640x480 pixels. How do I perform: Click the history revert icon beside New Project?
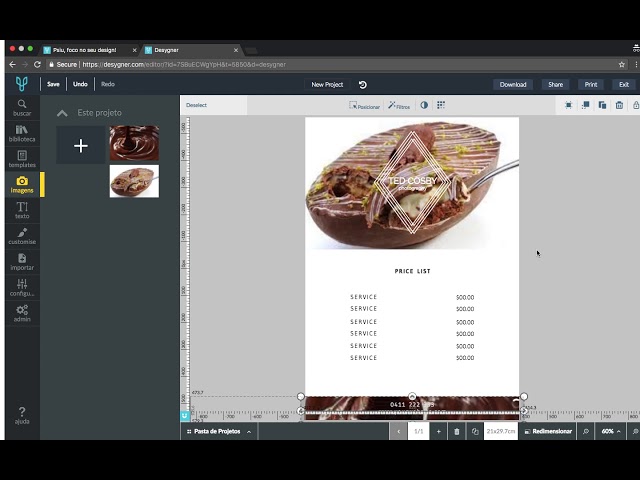click(x=362, y=84)
